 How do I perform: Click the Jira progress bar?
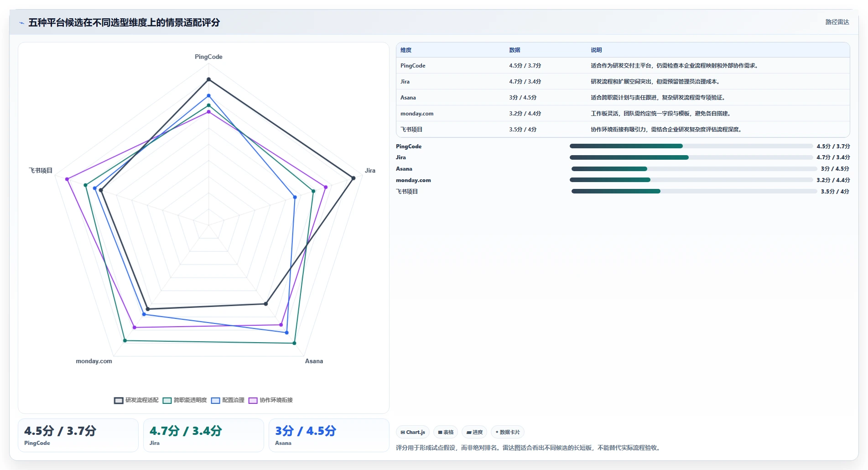point(691,157)
